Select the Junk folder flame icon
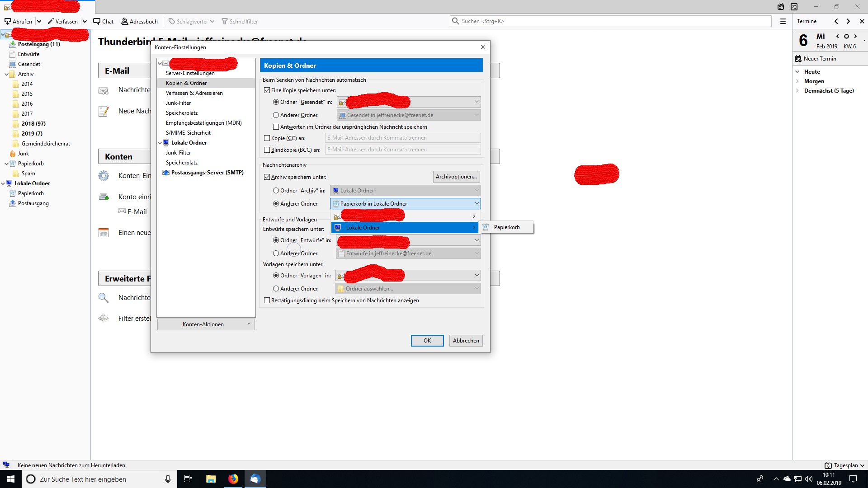The width and height of the screenshot is (868, 488). (x=13, y=154)
